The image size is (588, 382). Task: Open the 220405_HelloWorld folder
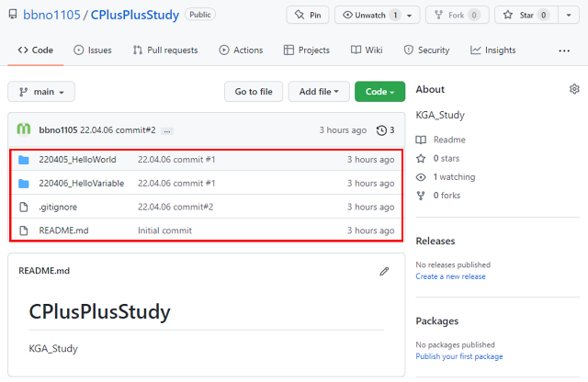[77, 160]
